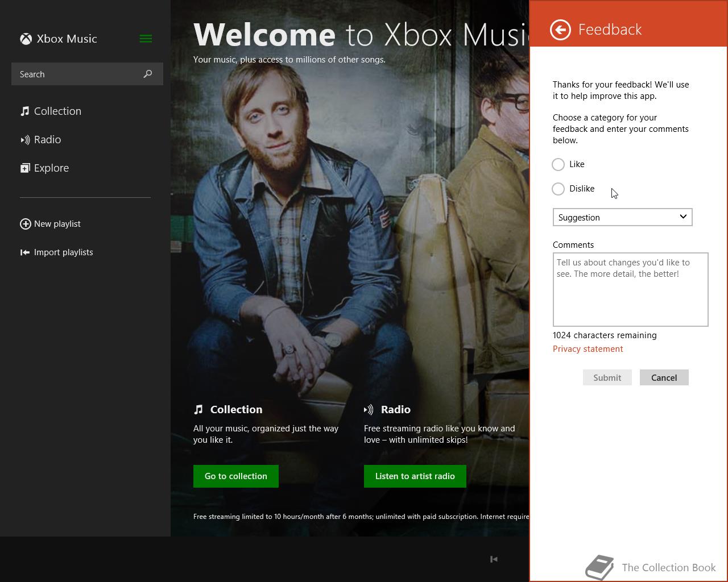The height and width of the screenshot is (582, 728).
Task: Click the Explore icon in sidebar
Action: tap(25, 168)
